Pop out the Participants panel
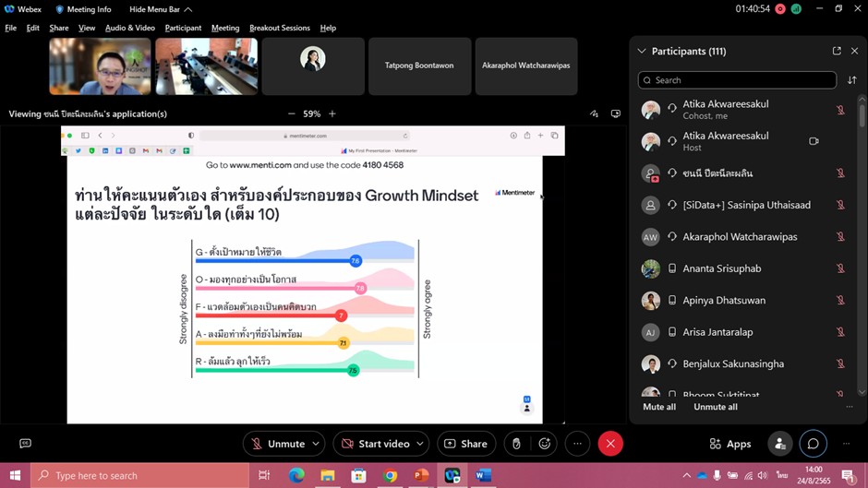Viewport: 868px width, 488px height. tap(837, 51)
